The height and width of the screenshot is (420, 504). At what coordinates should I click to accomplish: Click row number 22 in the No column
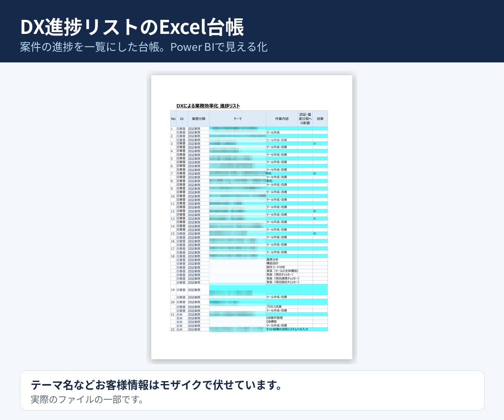coord(173,329)
